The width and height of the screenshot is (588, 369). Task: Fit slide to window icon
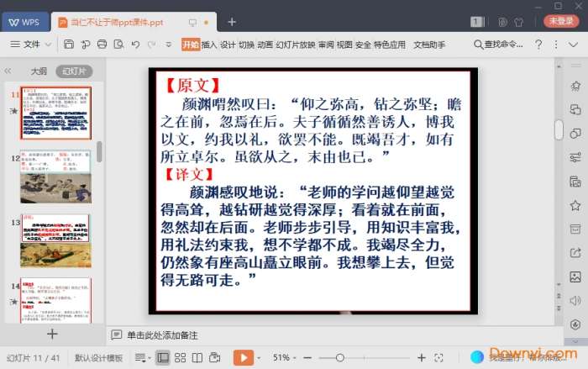click(x=438, y=358)
